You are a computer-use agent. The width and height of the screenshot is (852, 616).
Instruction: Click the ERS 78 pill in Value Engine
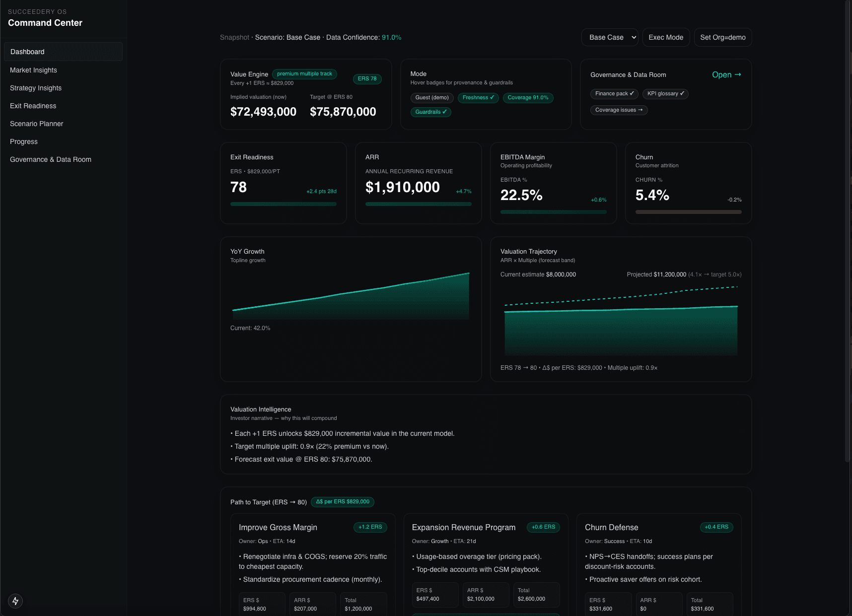click(367, 79)
